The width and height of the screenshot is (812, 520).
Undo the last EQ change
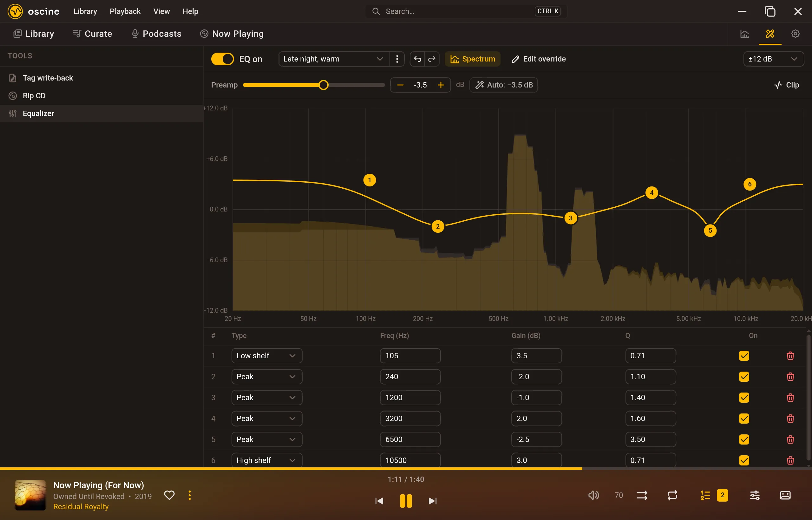point(417,59)
